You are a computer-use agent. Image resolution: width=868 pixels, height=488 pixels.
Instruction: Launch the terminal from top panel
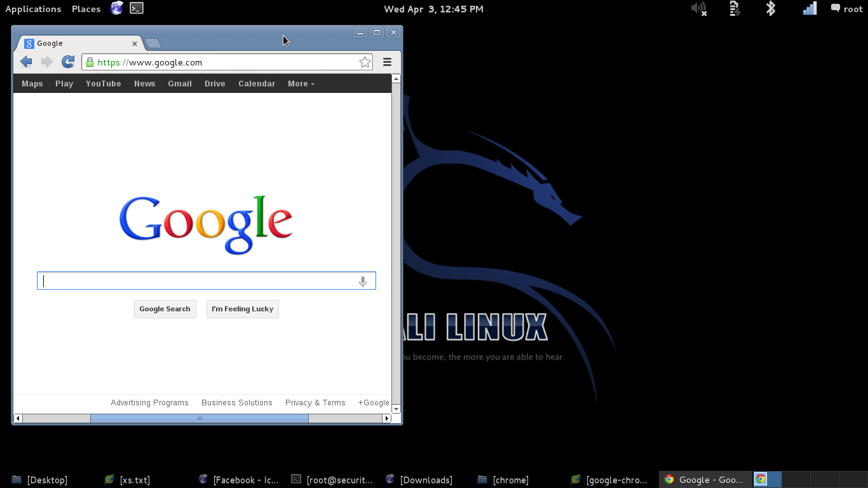[136, 8]
